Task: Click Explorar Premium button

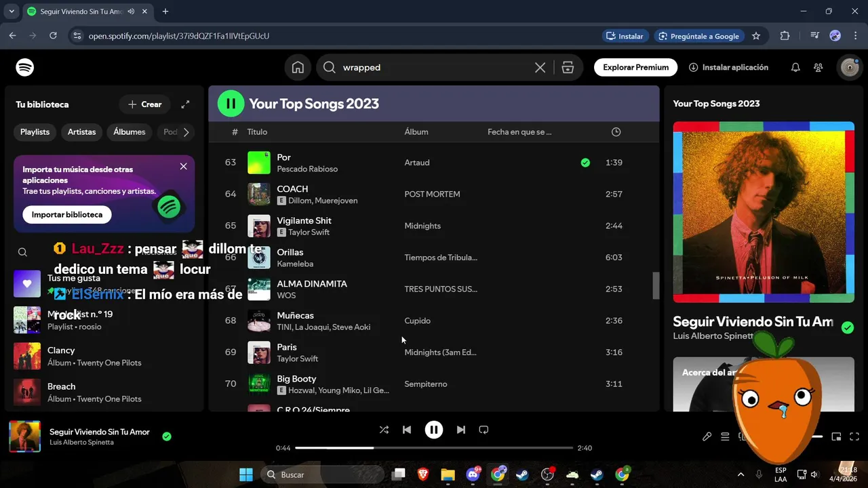Action: point(636,67)
